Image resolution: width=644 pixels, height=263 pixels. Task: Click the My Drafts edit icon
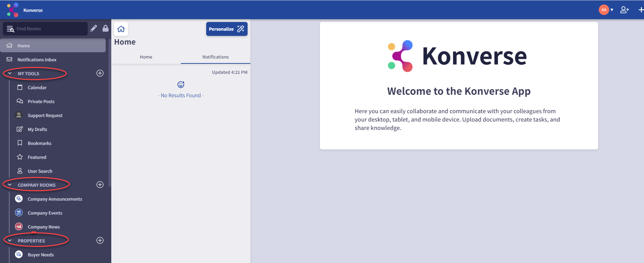[x=20, y=129]
